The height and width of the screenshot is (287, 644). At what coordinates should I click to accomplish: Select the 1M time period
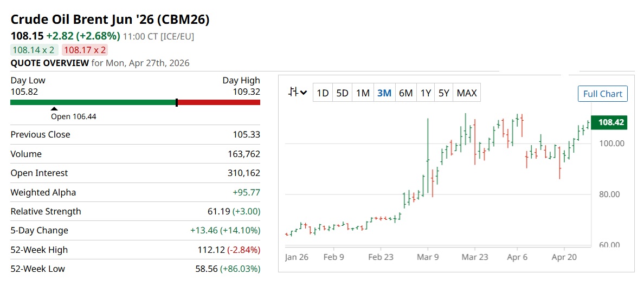tap(363, 93)
